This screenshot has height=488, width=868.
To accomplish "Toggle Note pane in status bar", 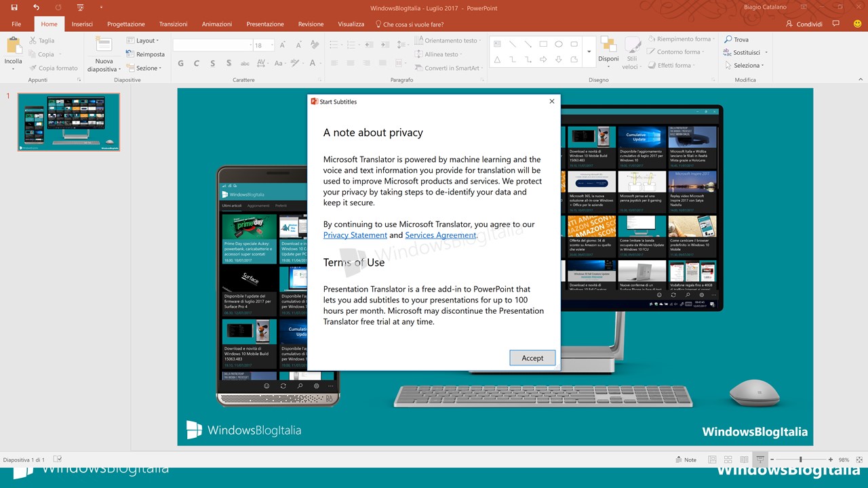I will click(x=686, y=460).
